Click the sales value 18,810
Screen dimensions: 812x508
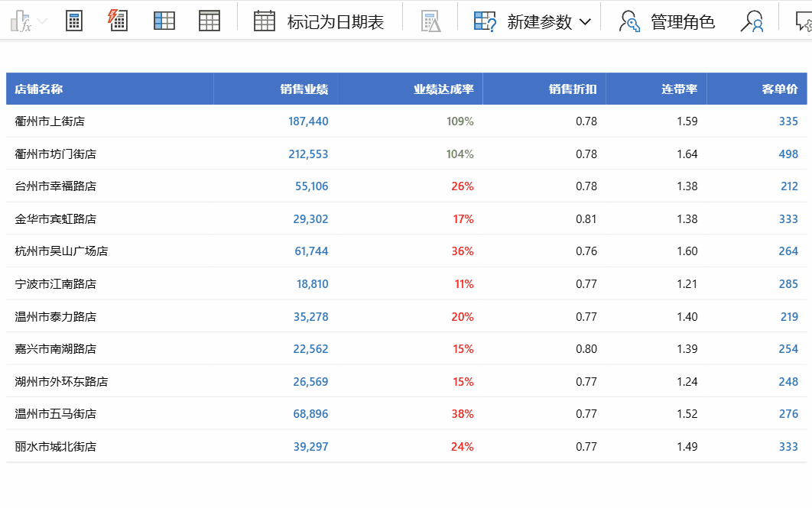pos(312,284)
